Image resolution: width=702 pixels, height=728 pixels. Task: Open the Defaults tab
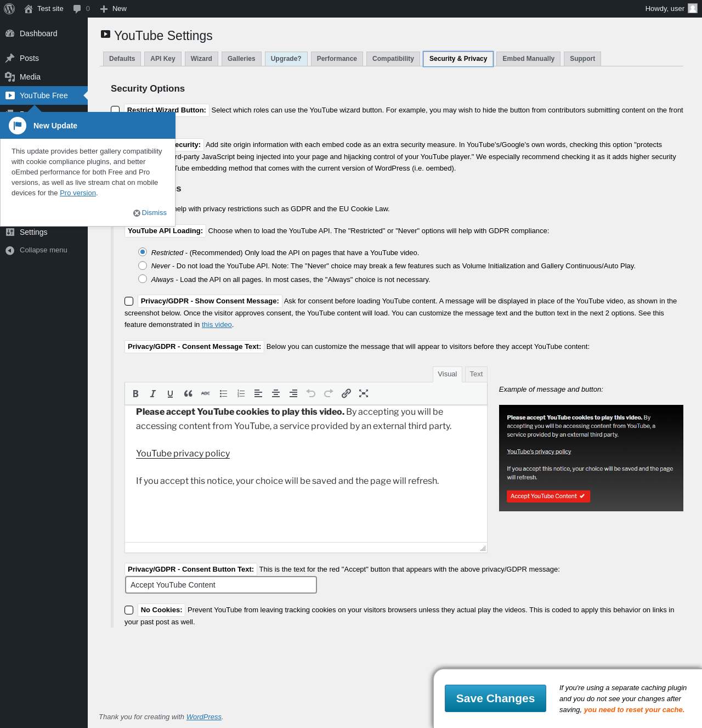122,59
